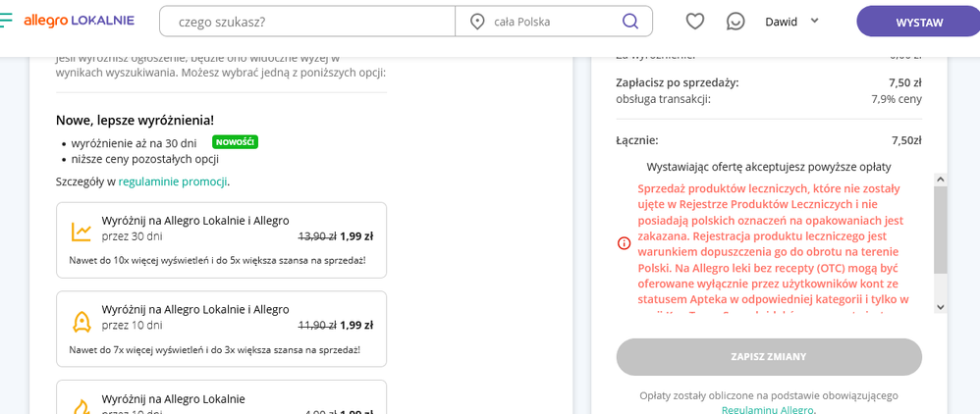Click the chart icon on 30-day promotion
This screenshot has width=980, height=414.
click(81, 232)
